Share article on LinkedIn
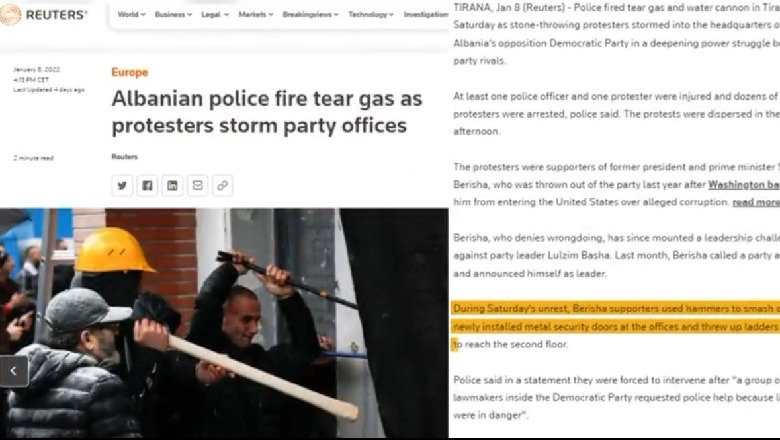Viewport: 780px width, 440px height. pyautogui.click(x=172, y=185)
